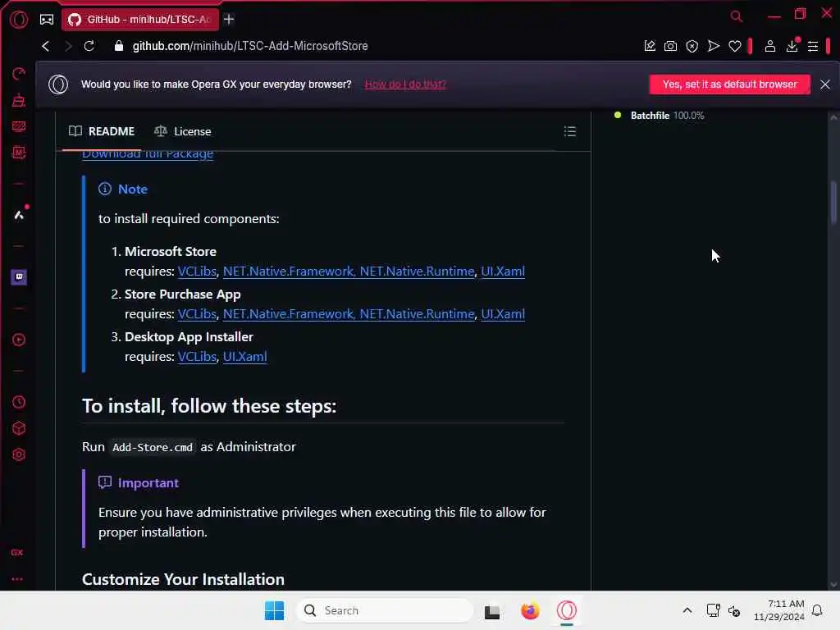Open the Player sidebar icon
Screen dimensions: 840x630
coord(19,340)
